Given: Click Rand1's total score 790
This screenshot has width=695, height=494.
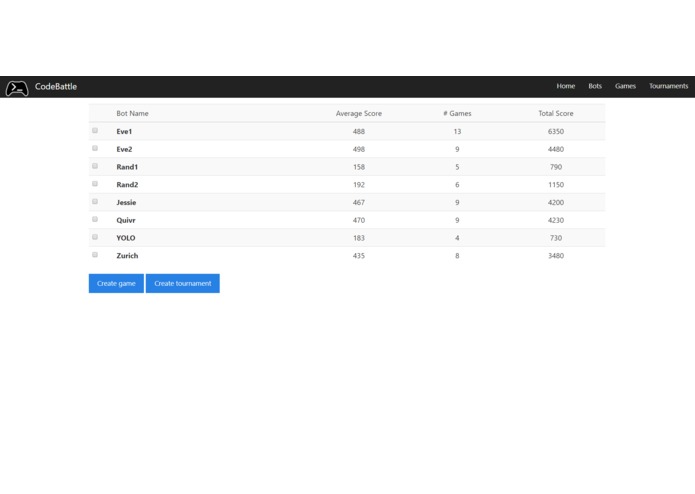Looking at the screenshot, I should [x=556, y=167].
